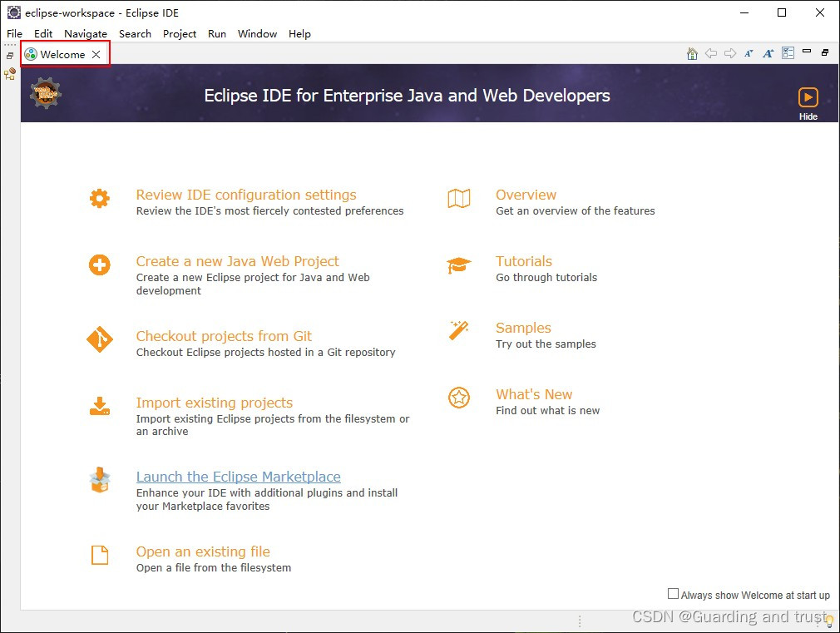The height and width of the screenshot is (633, 840).
Task: Open Review IDE configuration settings link
Action: pos(246,195)
